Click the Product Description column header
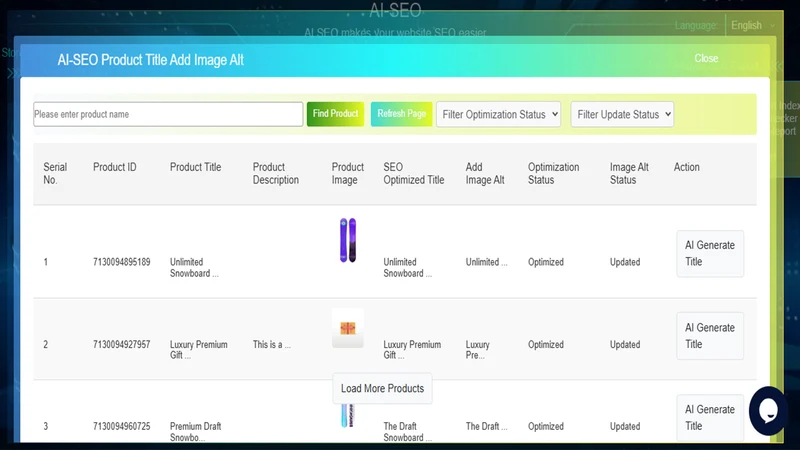 [276, 173]
